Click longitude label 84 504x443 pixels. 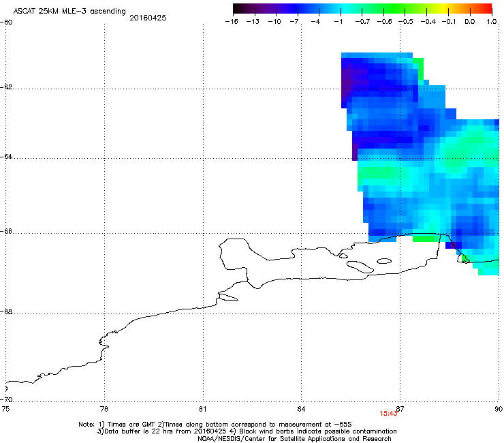301,409
